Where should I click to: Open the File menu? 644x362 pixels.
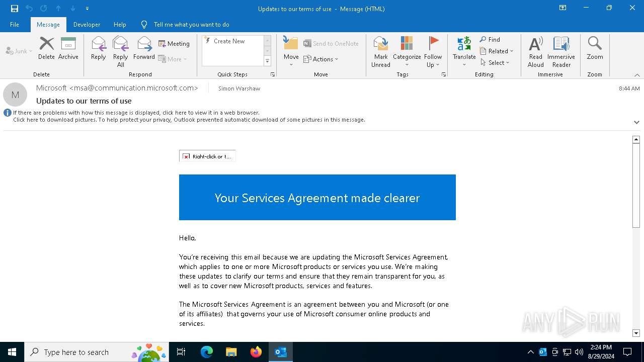[x=15, y=24]
